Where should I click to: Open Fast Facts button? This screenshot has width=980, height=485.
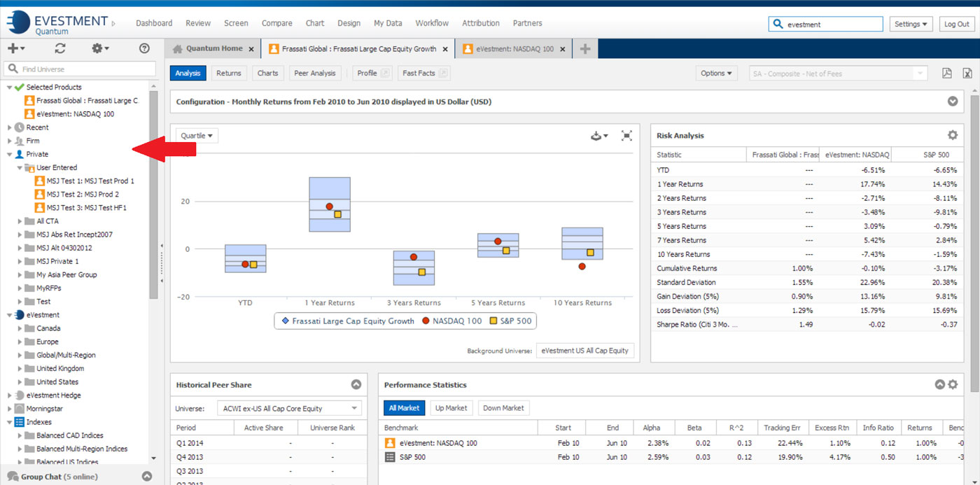click(x=425, y=73)
